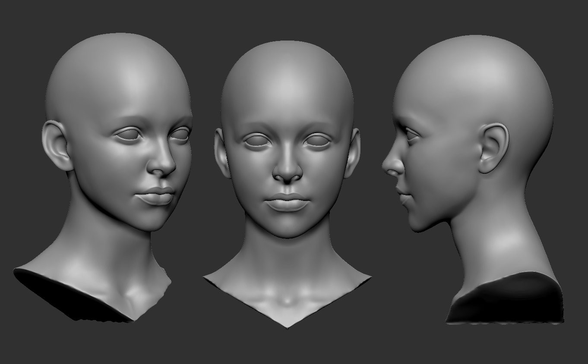Select the side profile head sculpt

point(473,179)
